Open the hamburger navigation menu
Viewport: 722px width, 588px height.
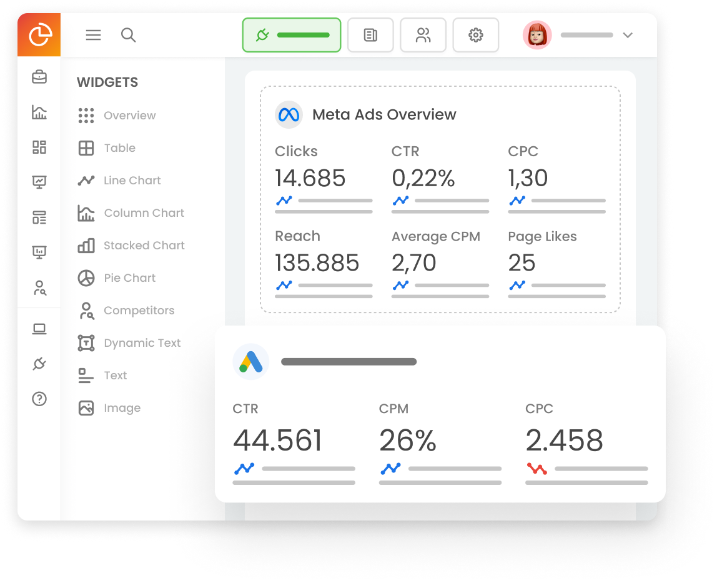tap(93, 35)
